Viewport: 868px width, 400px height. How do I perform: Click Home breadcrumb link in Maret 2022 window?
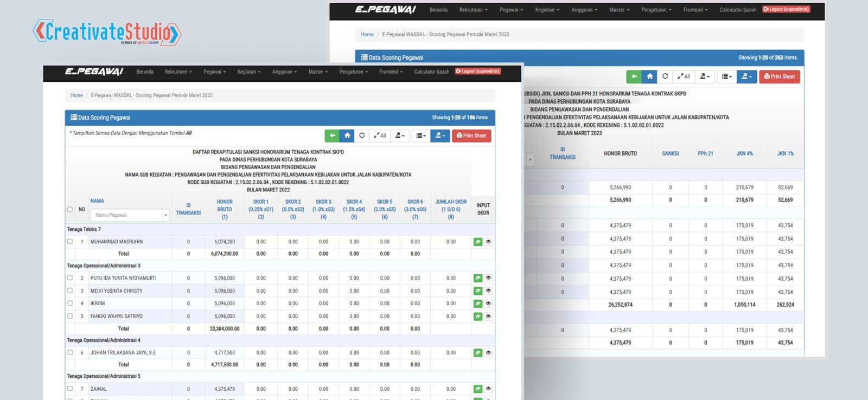point(76,95)
